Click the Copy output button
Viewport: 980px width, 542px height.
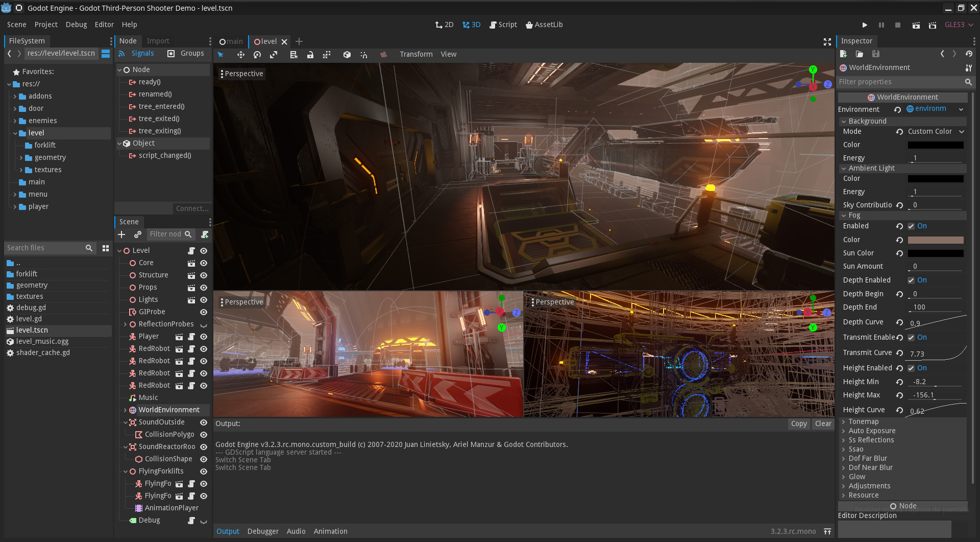799,423
